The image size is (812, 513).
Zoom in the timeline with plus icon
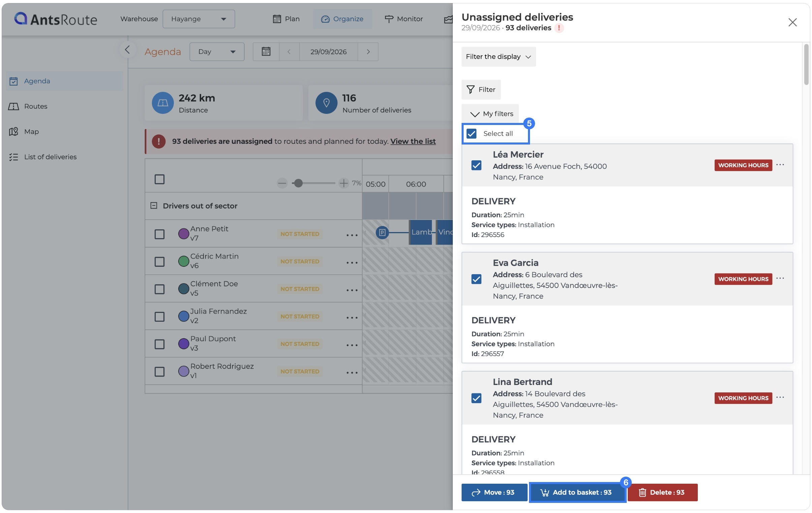343,183
